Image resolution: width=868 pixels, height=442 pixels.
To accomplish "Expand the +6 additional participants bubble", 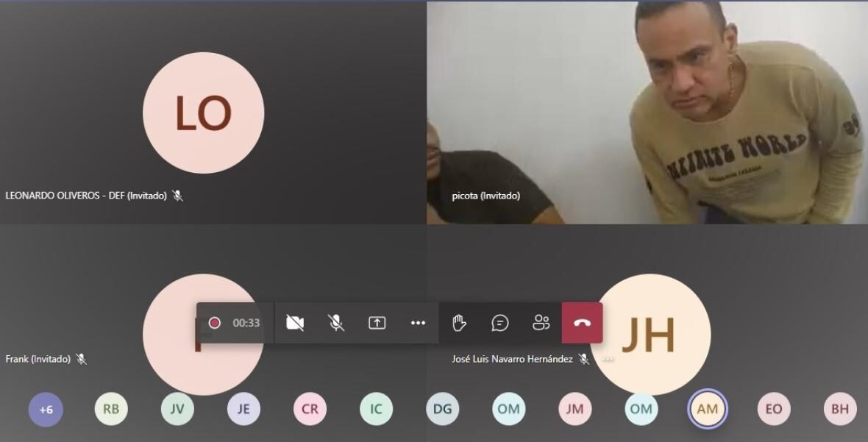I will click(x=46, y=410).
